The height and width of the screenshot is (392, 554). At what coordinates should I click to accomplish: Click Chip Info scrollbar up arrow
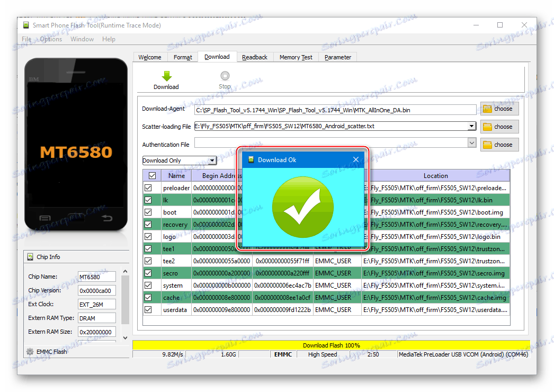pos(125,271)
